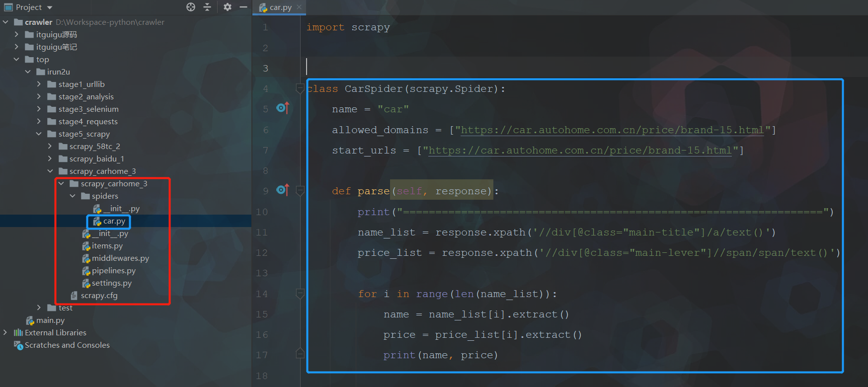Expand the scrapy_58tc_2 folder
This screenshot has height=387, width=868.
pyautogui.click(x=50, y=146)
